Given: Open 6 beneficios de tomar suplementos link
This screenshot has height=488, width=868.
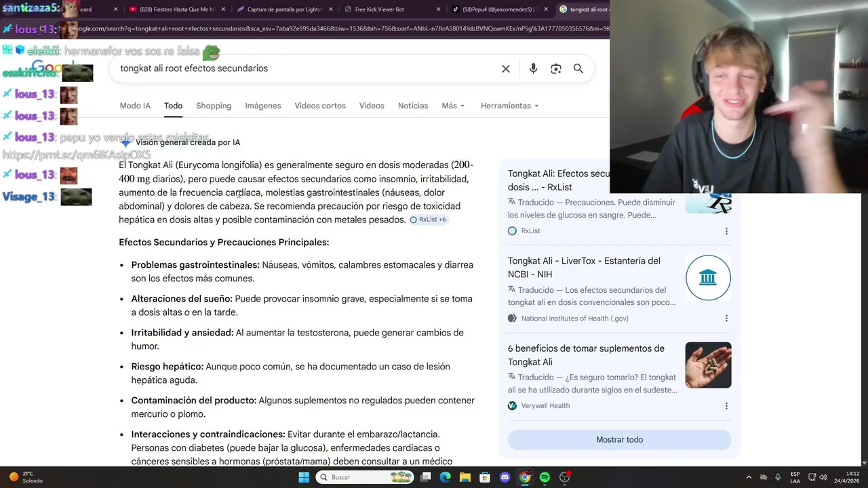Looking at the screenshot, I should tap(586, 355).
